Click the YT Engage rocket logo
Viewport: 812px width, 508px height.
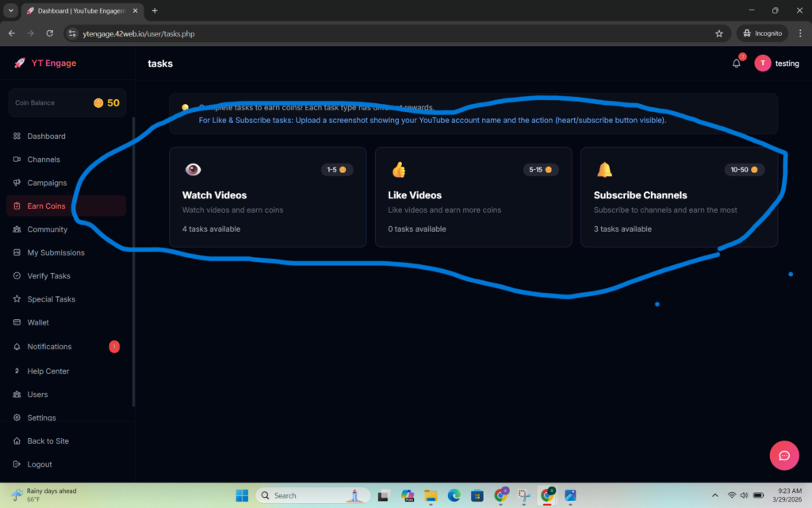pyautogui.click(x=20, y=63)
